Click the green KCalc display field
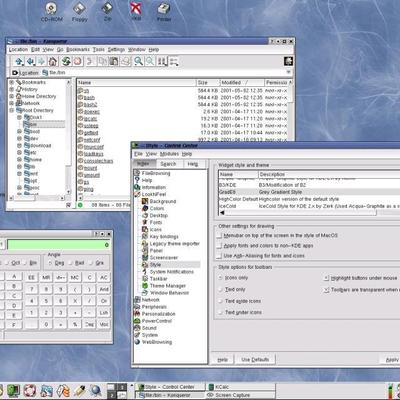This screenshot has height=400, width=400. tap(58, 245)
